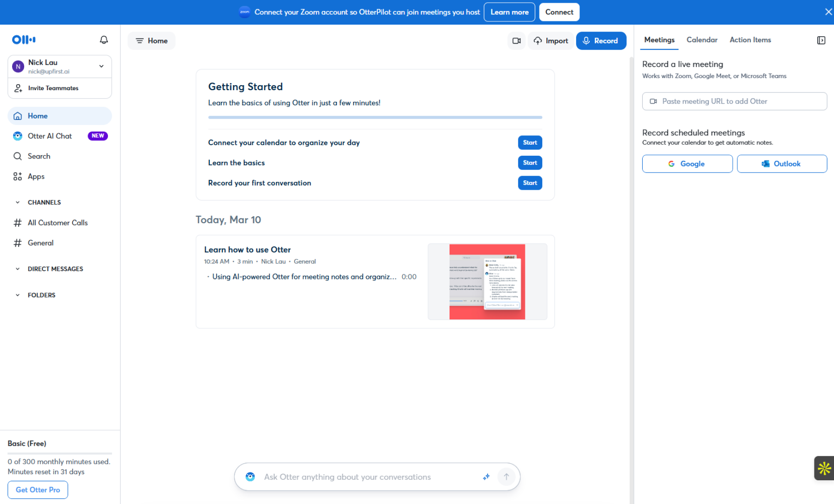Viewport: 834px width, 504px height.
Task: Click Learn more in Zoom banner
Action: coord(509,12)
